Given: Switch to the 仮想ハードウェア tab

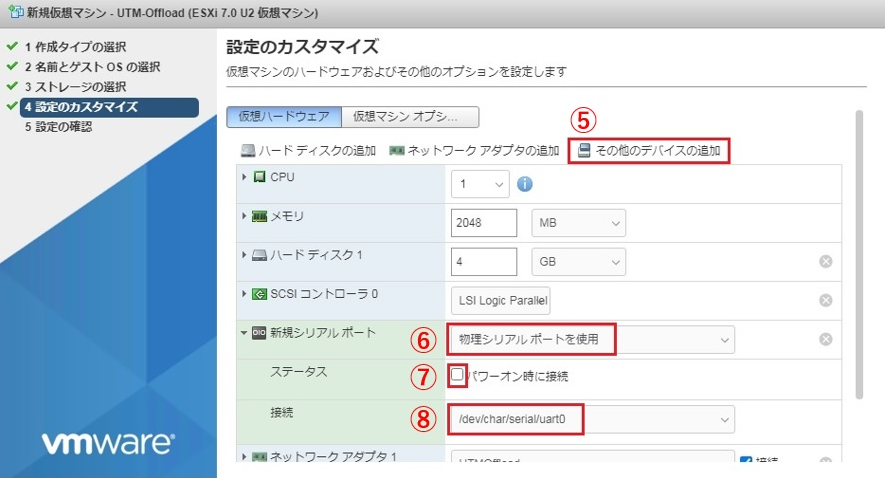Looking at the screenshot, I should coord(284,116).
